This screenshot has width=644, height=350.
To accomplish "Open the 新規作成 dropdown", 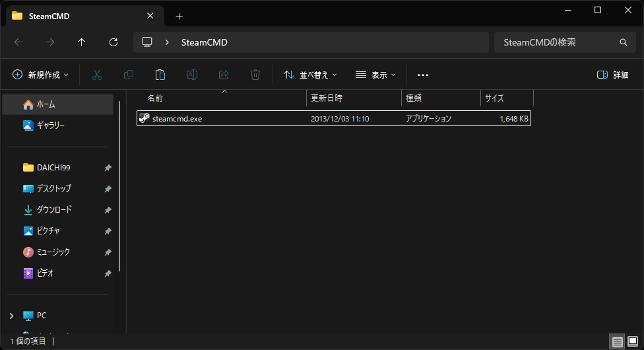I will point(40,75).
